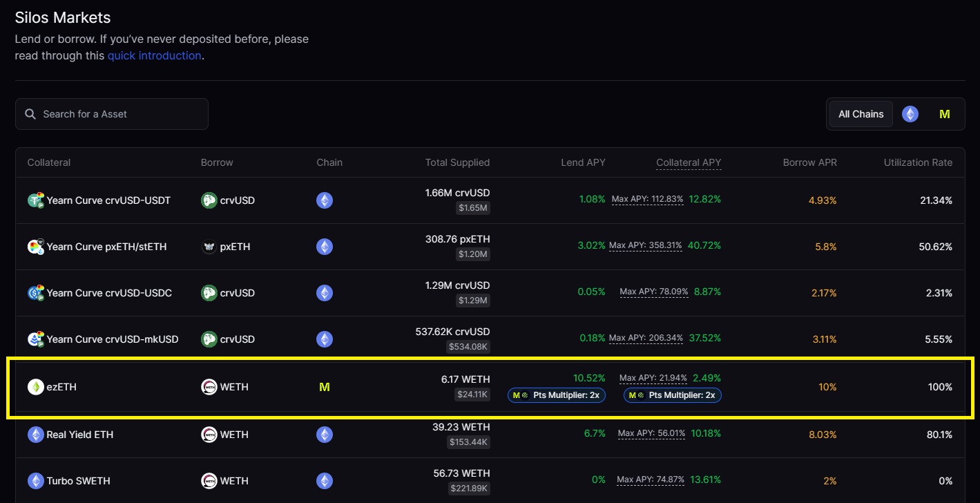
Task: Click the Ethereum chain icon in crvUSD-mkUSD row
Action: coord(325,339)
